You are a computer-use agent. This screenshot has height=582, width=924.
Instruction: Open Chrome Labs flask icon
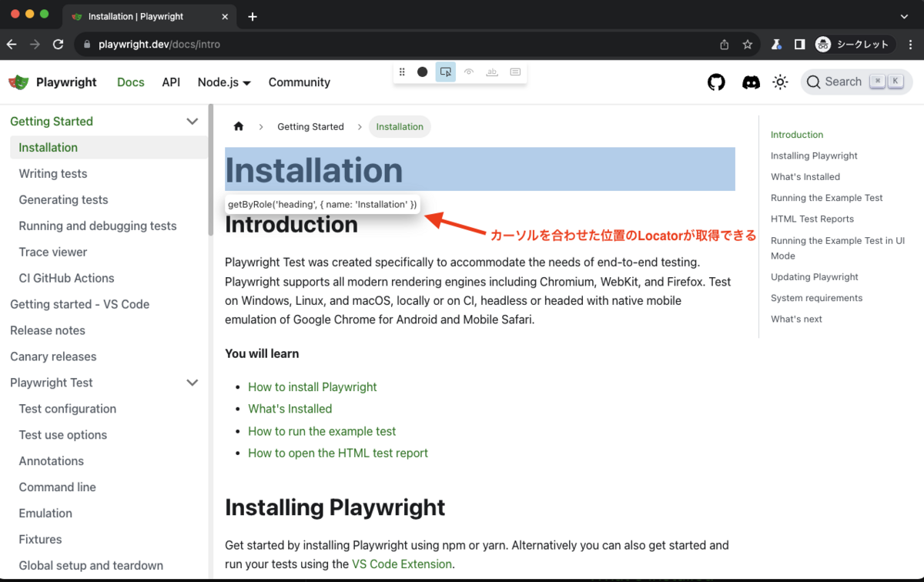coord(778,45)
